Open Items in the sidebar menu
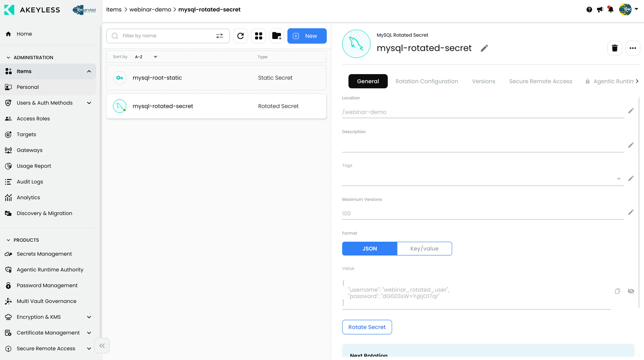 [x=48, y=71]
